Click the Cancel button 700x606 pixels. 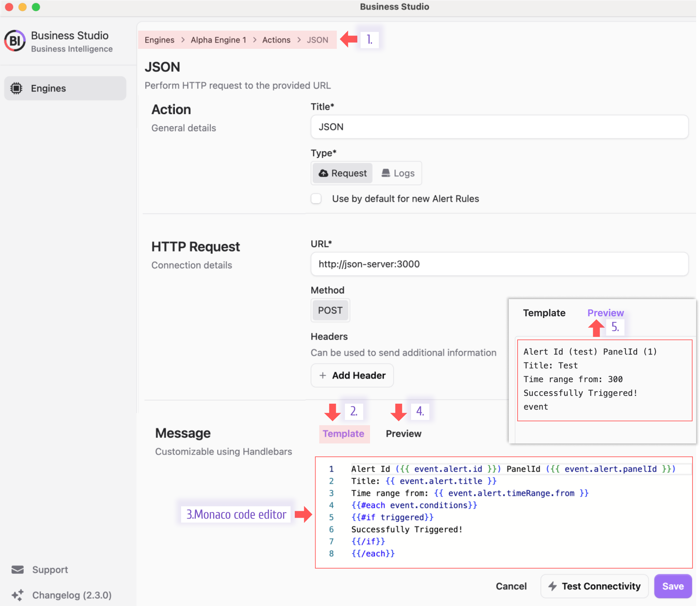click(511, 586)
